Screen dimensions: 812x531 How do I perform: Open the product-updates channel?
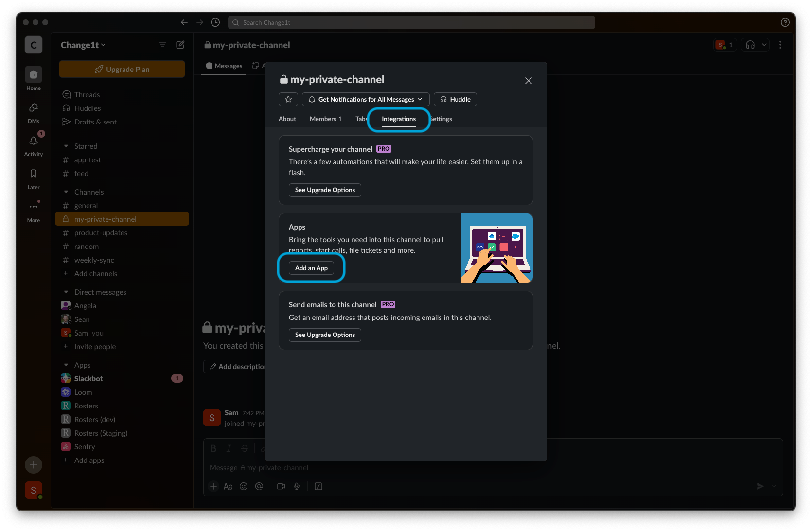point(122,232)
